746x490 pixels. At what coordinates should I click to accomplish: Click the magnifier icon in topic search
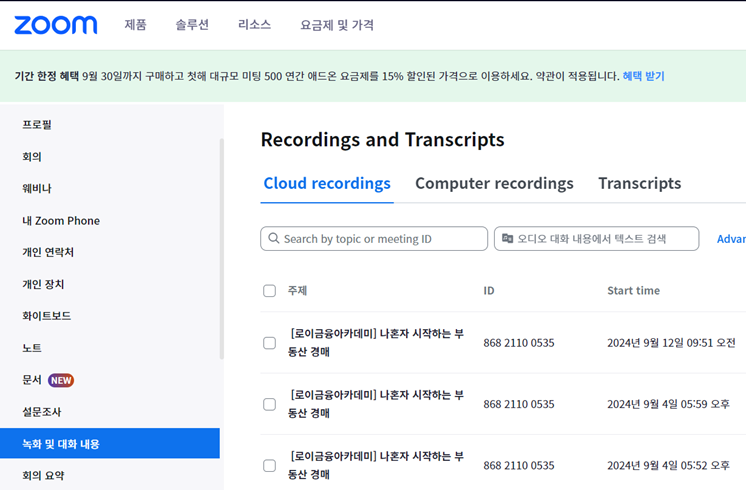tap(274, 238)
